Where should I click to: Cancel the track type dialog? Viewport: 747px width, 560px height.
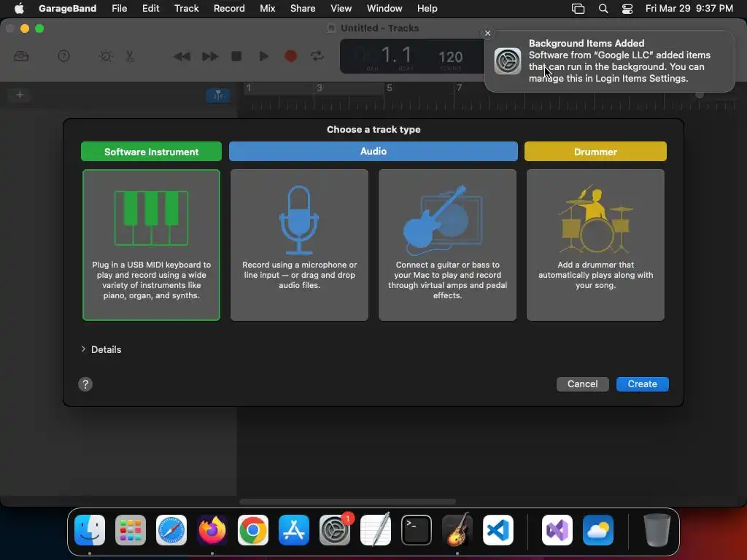(x=583, y=384)
